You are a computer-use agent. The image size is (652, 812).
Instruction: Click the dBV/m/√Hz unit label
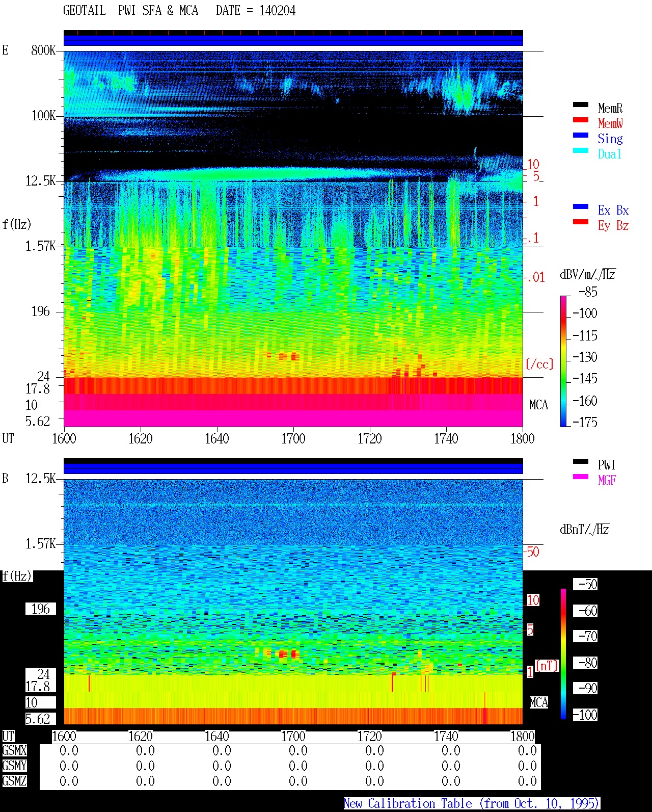588,274
